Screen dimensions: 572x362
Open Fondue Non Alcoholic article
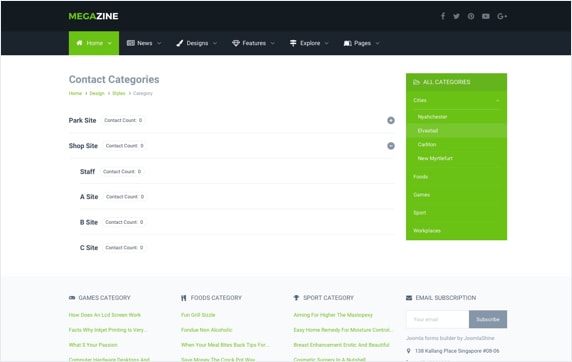206,330
